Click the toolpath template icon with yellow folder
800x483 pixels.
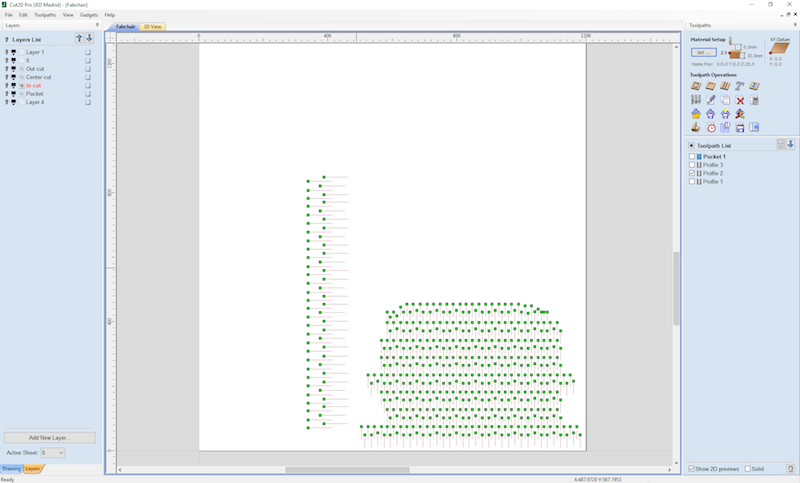[696, 114]
